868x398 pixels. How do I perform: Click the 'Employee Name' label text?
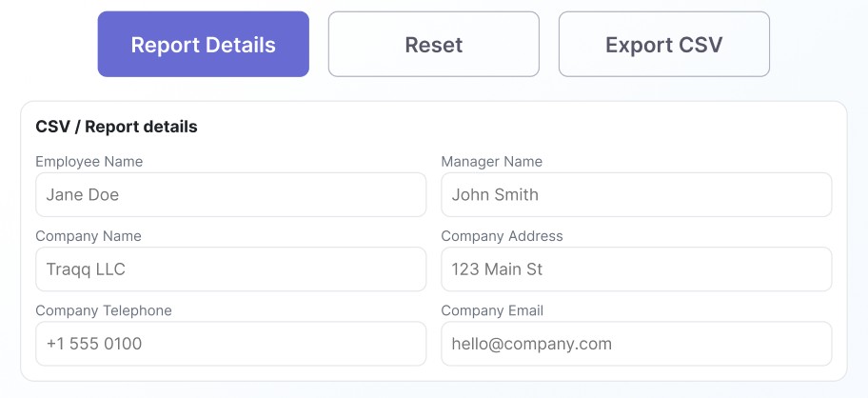click(89, 162)
